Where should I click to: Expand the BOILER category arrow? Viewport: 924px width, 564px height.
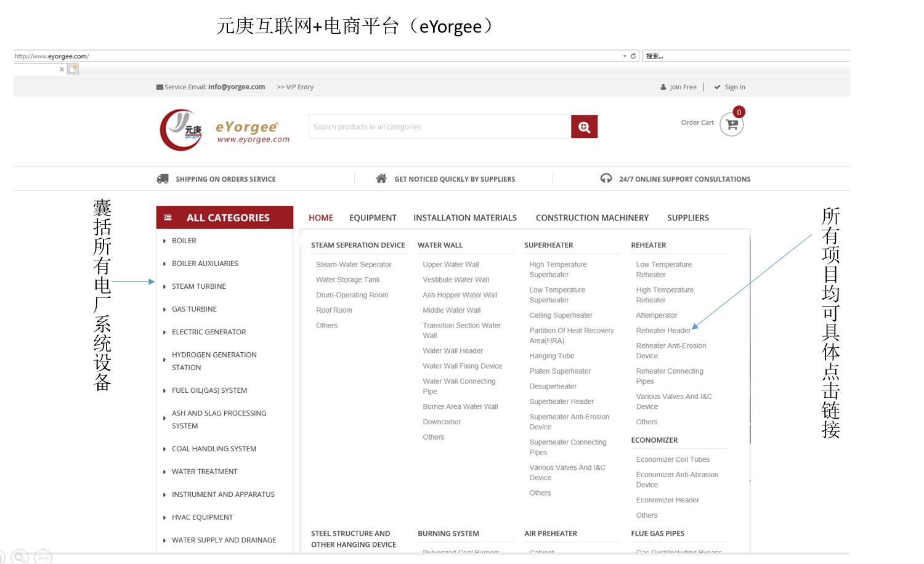coord(164,241)
